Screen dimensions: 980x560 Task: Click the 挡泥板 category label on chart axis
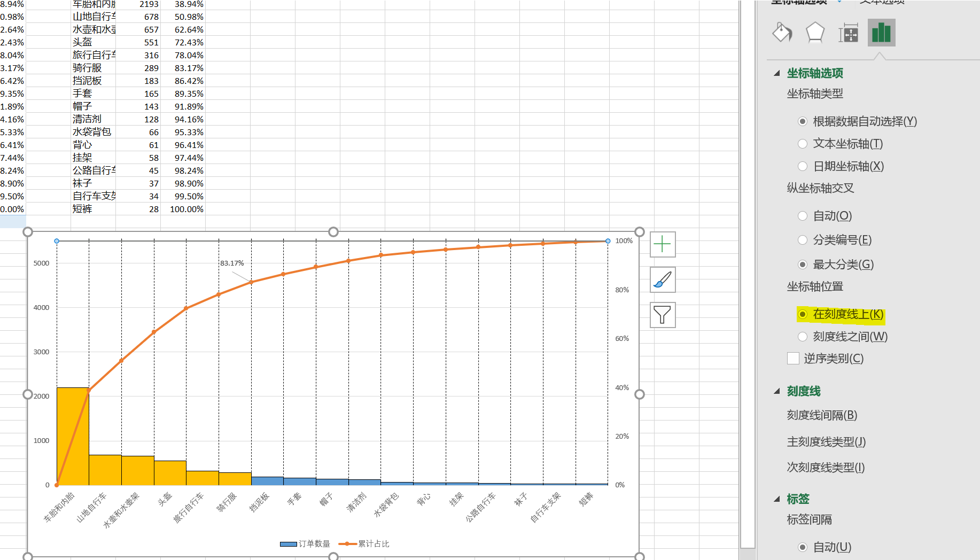click(259, 502)
